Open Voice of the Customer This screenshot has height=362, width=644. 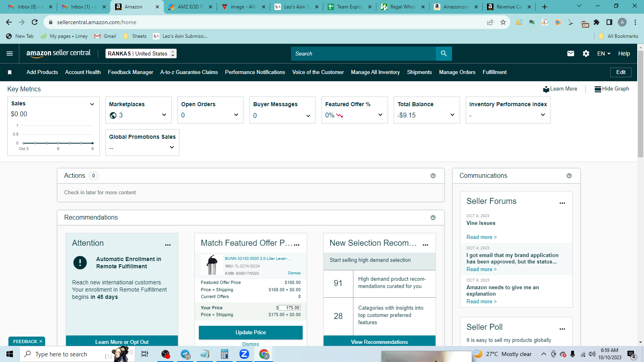(x=318, y=72)
